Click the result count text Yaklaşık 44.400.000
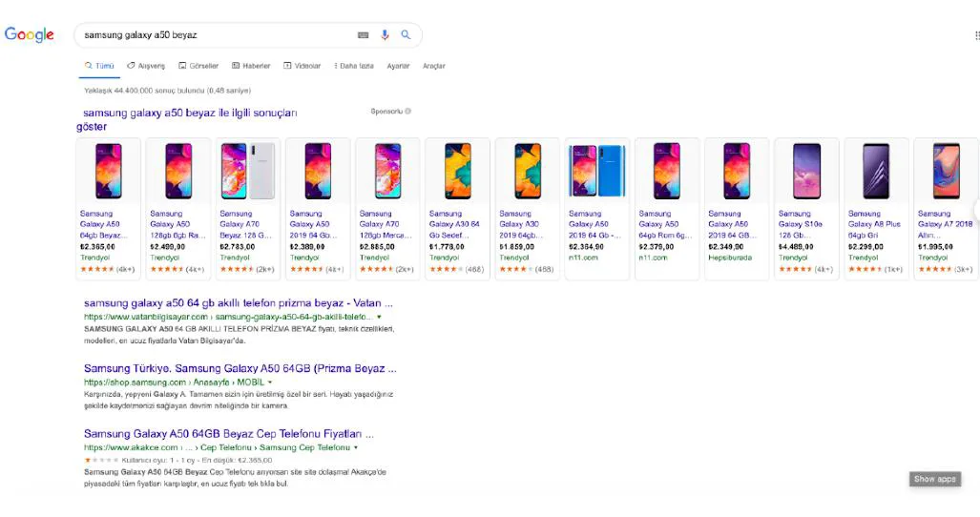Screen dimensions: 980x517 click(168, 91)
